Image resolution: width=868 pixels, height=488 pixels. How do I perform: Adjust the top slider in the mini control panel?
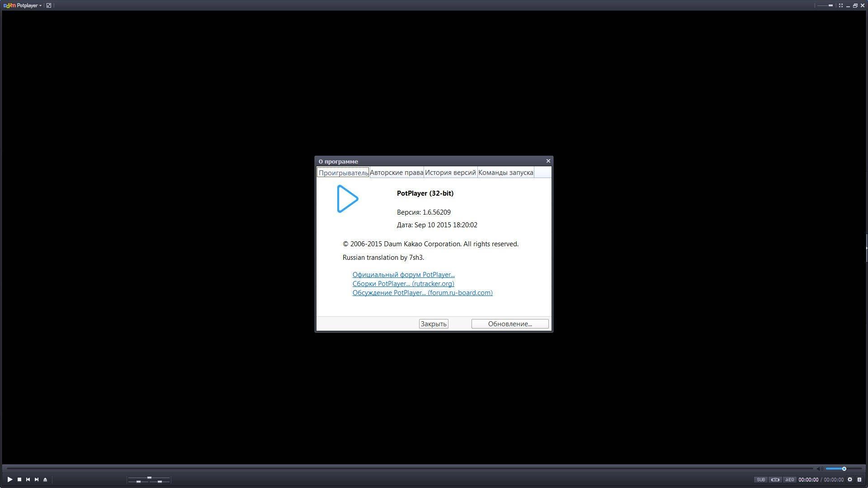pyautogui.click(x=149, y=478)
